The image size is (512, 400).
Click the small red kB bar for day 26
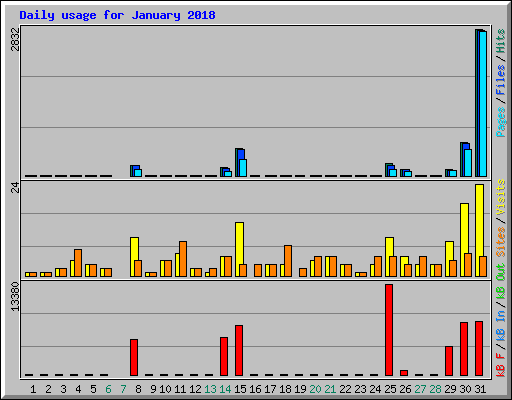(404, 373)
